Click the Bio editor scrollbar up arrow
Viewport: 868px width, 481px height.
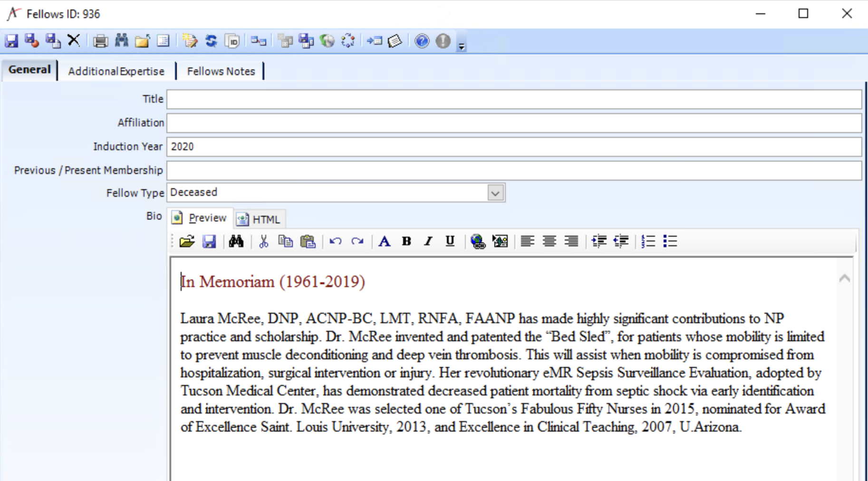coord(844,279)
